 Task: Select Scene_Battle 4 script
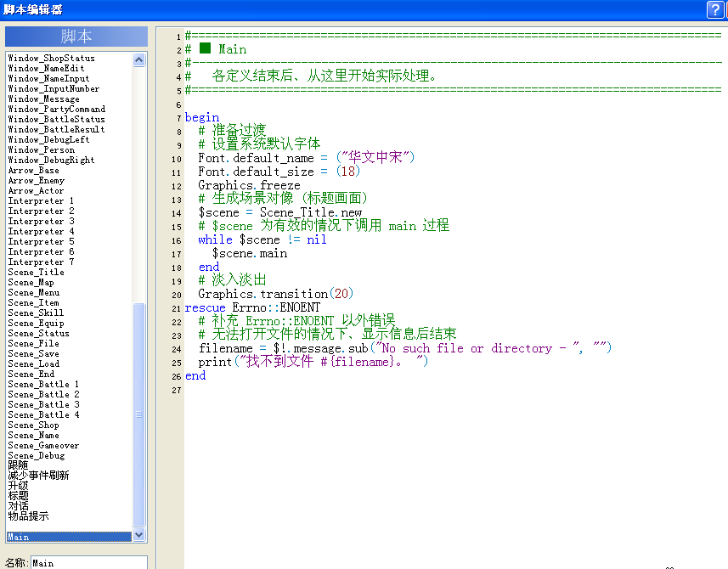43,415
